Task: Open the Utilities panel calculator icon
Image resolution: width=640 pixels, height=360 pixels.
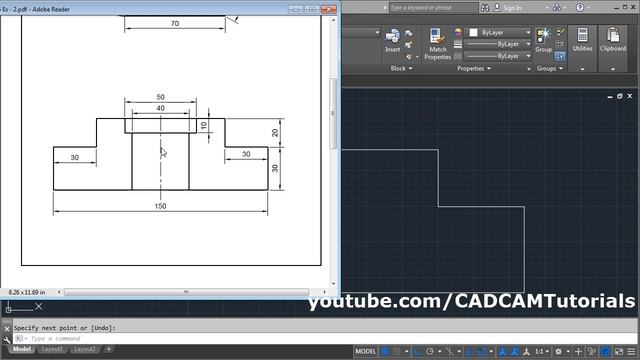Action: click(582, 35)
